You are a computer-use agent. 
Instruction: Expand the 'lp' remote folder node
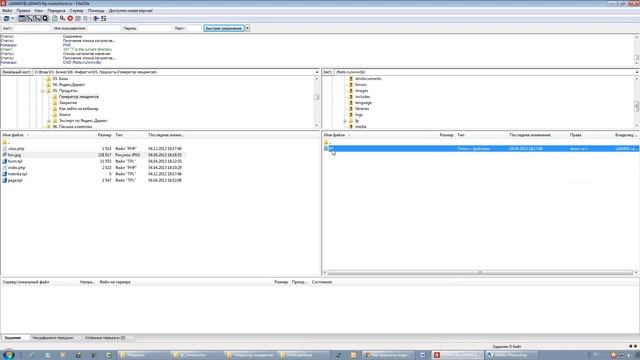tap(345, 121)
